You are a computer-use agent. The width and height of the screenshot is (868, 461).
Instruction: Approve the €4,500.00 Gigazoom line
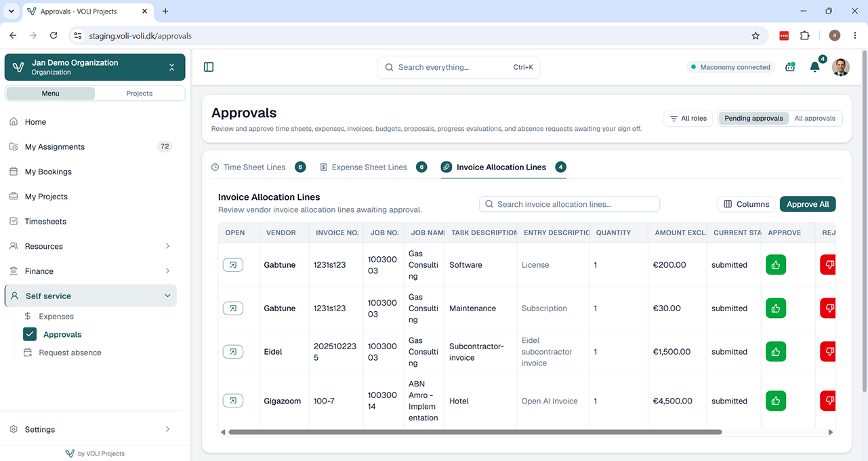776,401
